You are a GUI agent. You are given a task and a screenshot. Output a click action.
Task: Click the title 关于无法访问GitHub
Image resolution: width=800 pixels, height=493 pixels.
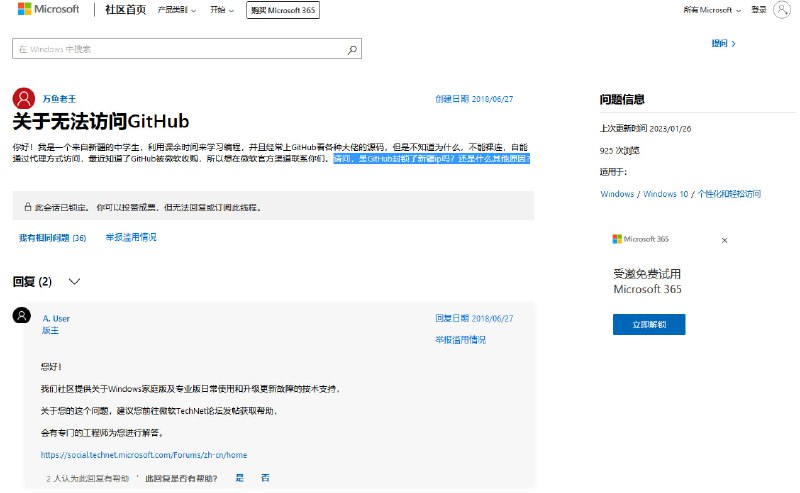(x=101, y=121)
